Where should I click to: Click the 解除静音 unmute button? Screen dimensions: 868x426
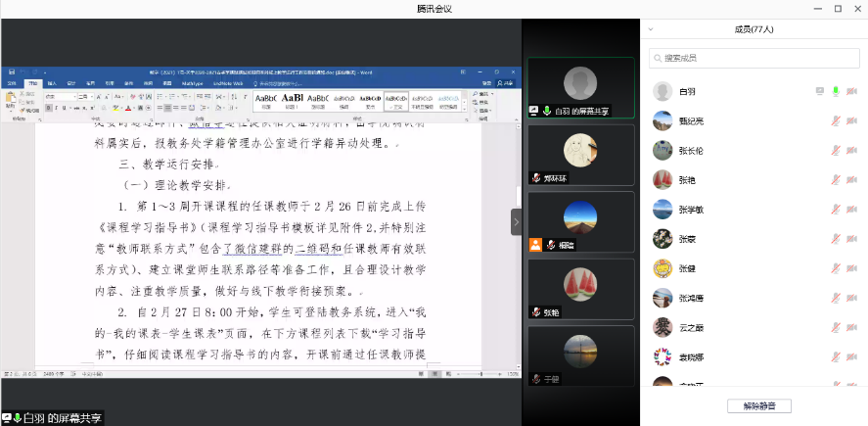click(758, 406)
